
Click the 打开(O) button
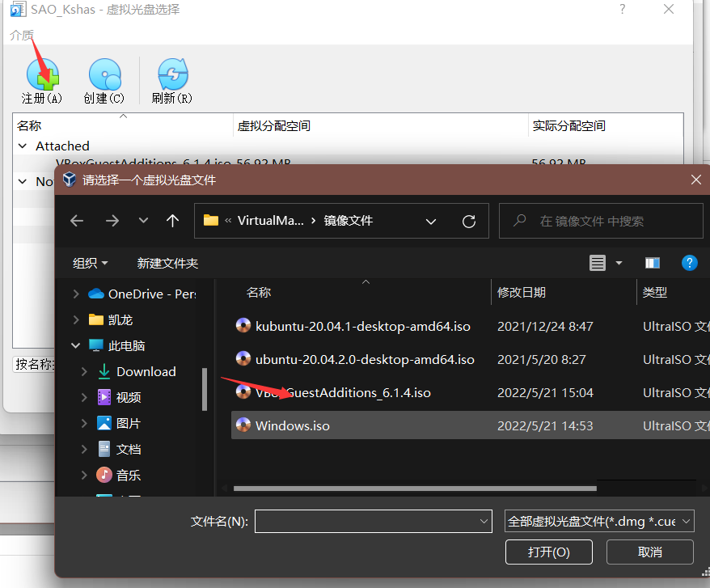[549, 552]
